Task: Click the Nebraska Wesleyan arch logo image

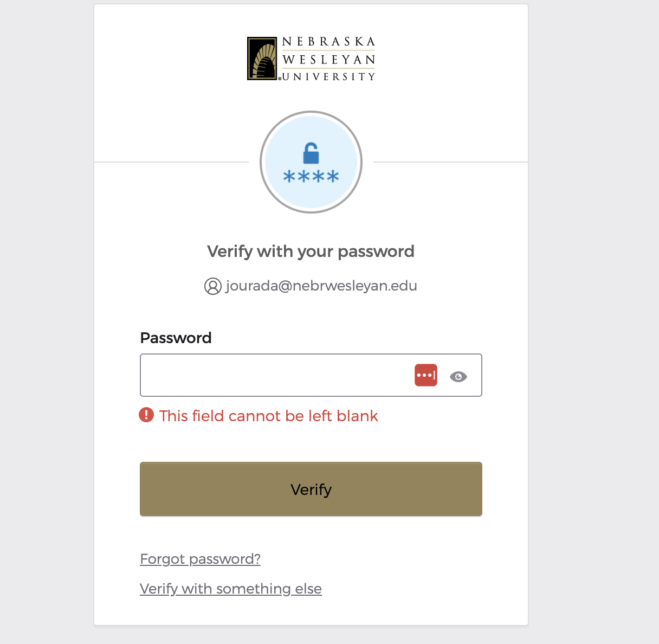Action: tap(262, 59)
